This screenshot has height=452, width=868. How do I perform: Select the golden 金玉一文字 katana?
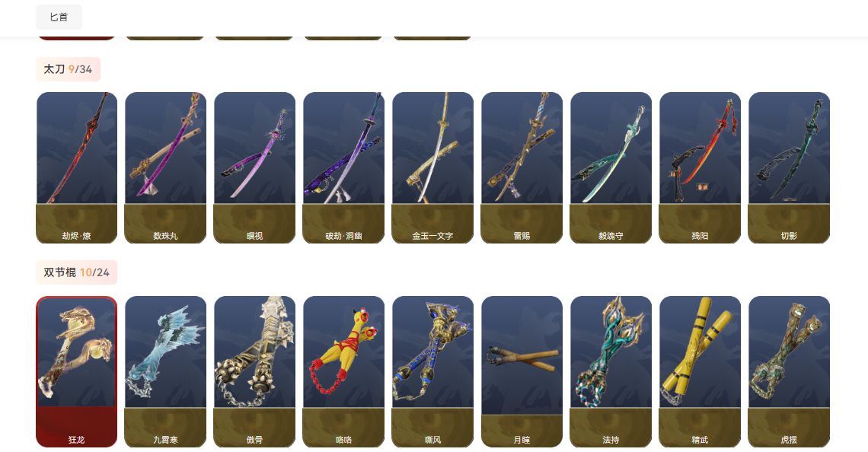pyautogui.click(x=433, y=167)
